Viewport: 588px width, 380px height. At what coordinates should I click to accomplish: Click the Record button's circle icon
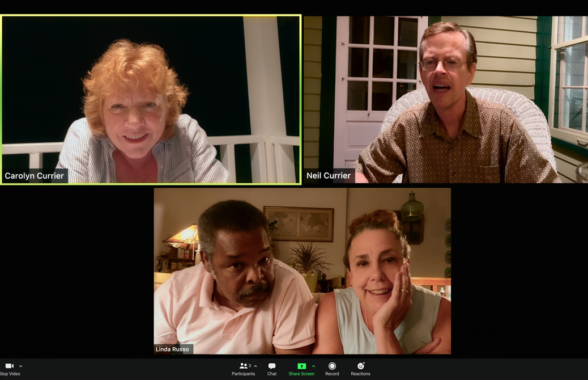(332, 366)
